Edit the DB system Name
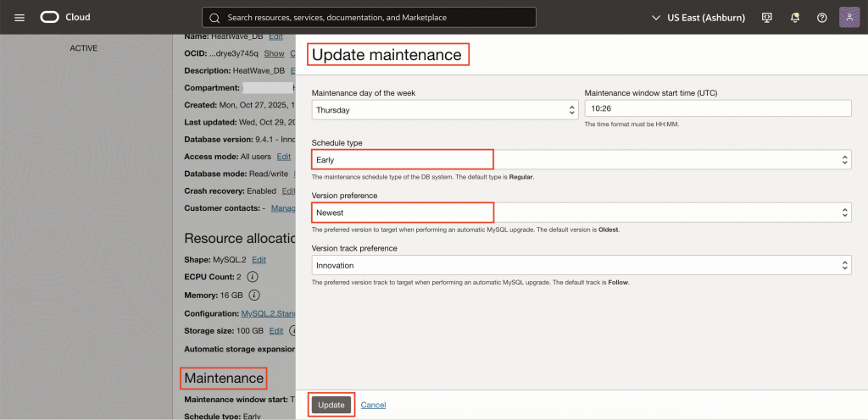 pos(275,36)
